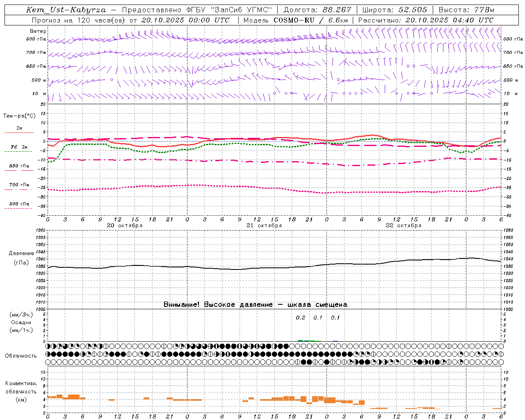Click the Тем-ра(°C) axis label

click(19, 116)
